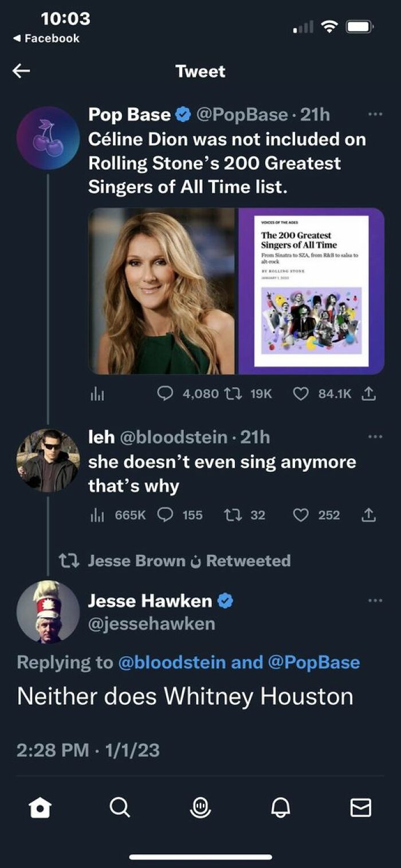
Task: Open the Search tab icon
Action: coord(119,809)
